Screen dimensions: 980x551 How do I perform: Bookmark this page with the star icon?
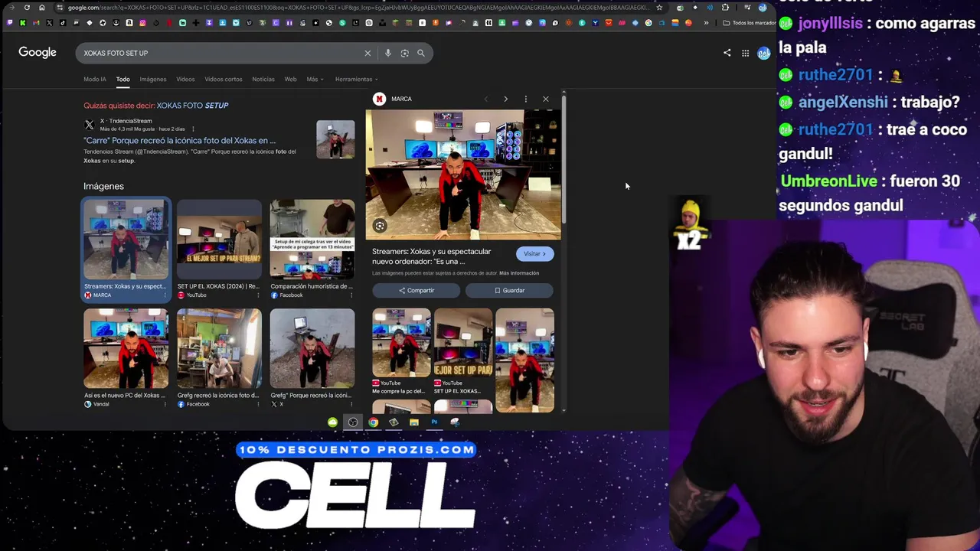pyautogui.click(x=659, y=8)
